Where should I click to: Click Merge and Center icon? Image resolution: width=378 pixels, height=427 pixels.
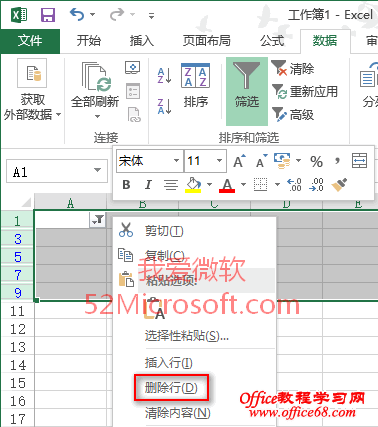(x=359, y=161)
